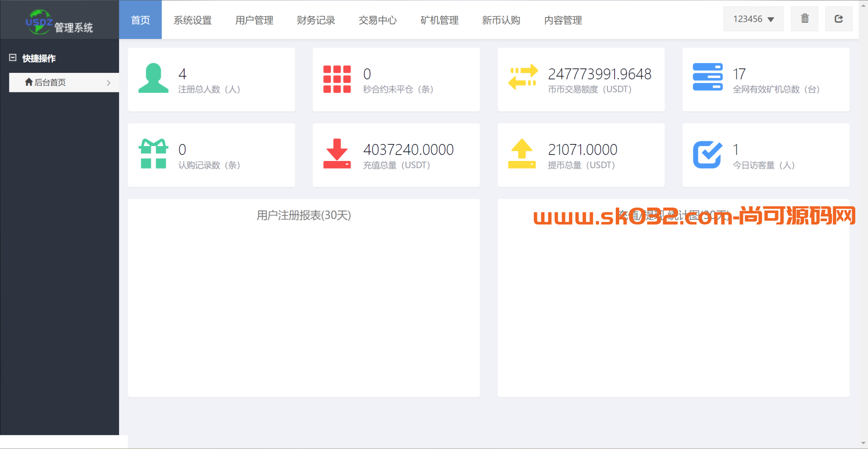Open the 交易中心 menu
Image resolution: width=868 pixels, height=449 pixels.
(378, 20)
